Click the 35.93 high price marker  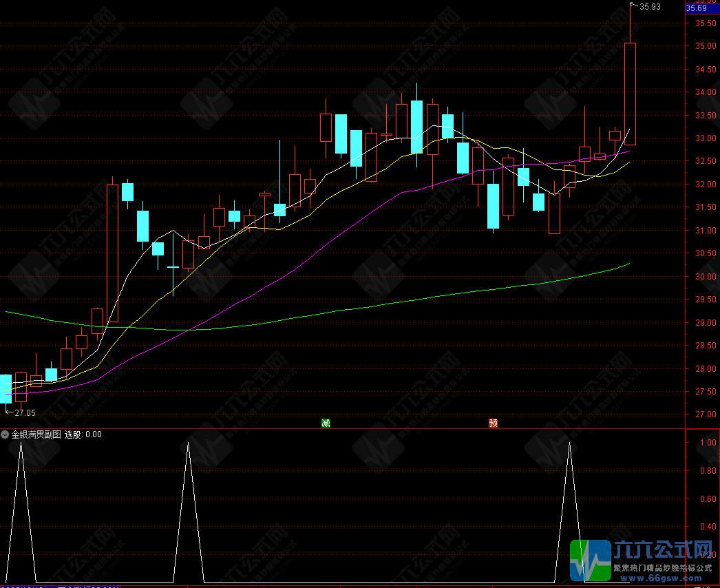[650, 7]
